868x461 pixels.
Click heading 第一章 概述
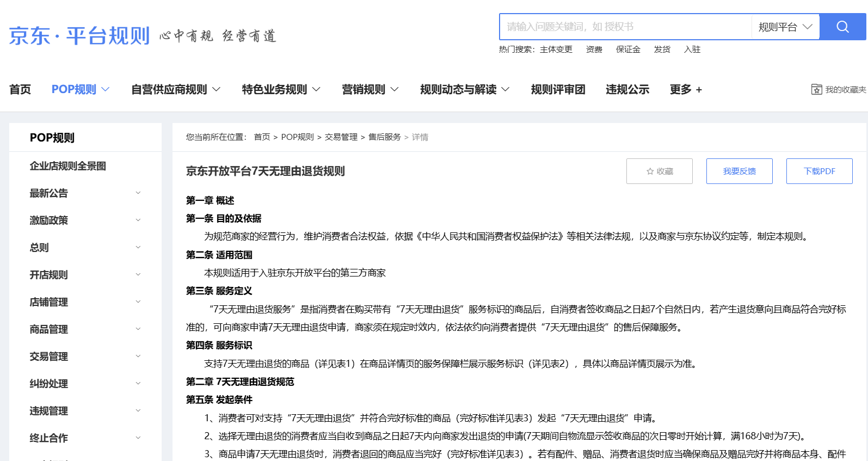(210, 200)
